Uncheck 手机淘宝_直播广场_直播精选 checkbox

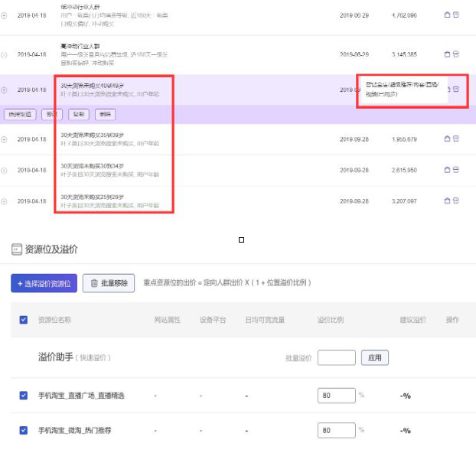23,396
